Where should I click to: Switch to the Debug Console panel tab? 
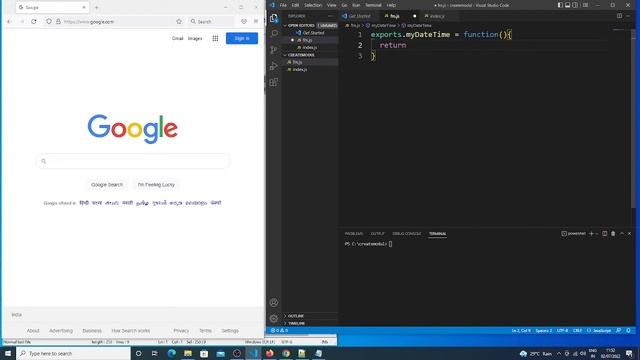pos(406,233)
